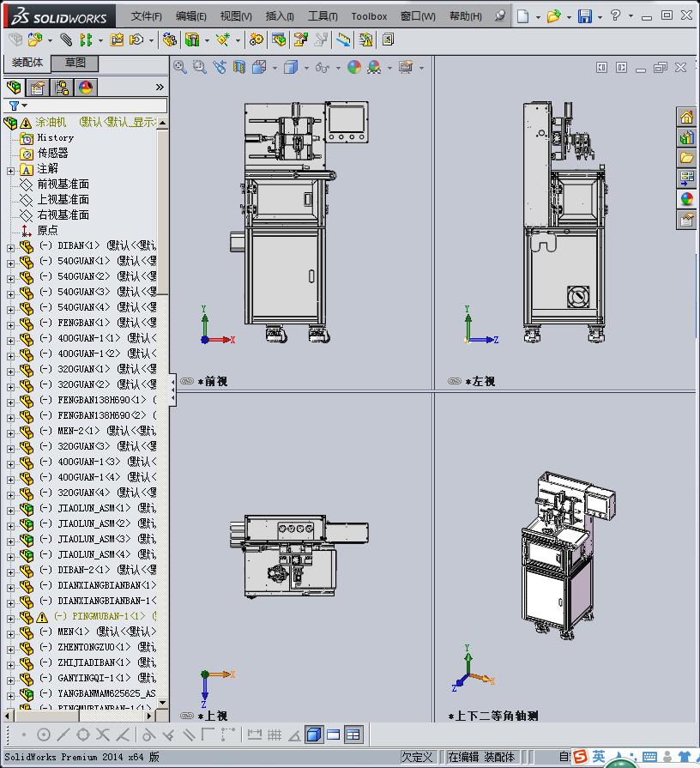
Task: Open the 工具(T) menu
Action: 323,16
